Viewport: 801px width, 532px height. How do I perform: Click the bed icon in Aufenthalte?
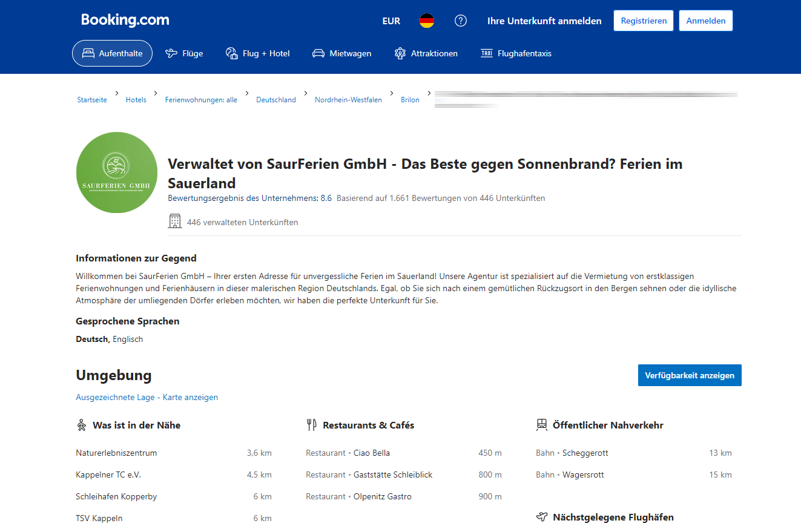[x=88, y=53]
